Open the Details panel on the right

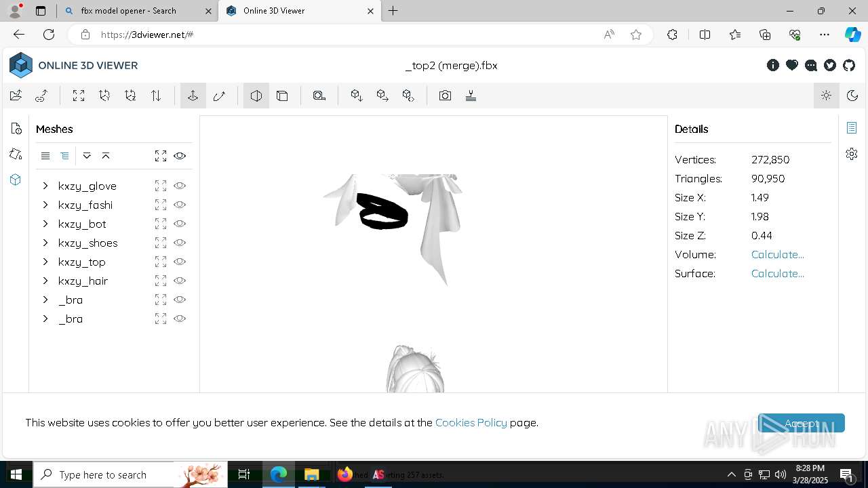(852, 127)
